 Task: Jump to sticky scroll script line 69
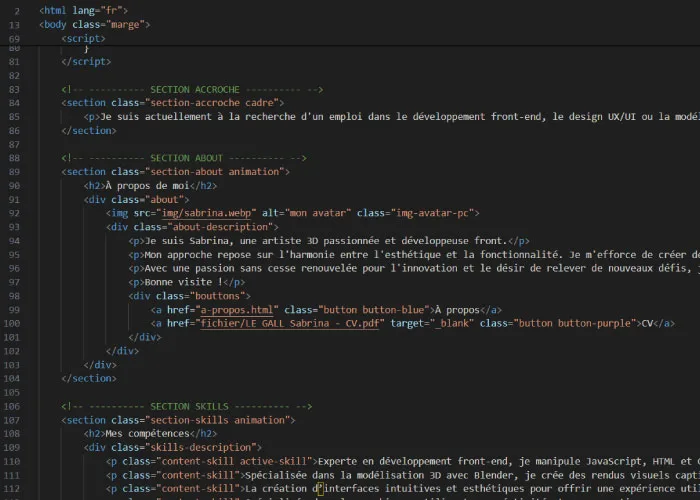coord(83,38)
